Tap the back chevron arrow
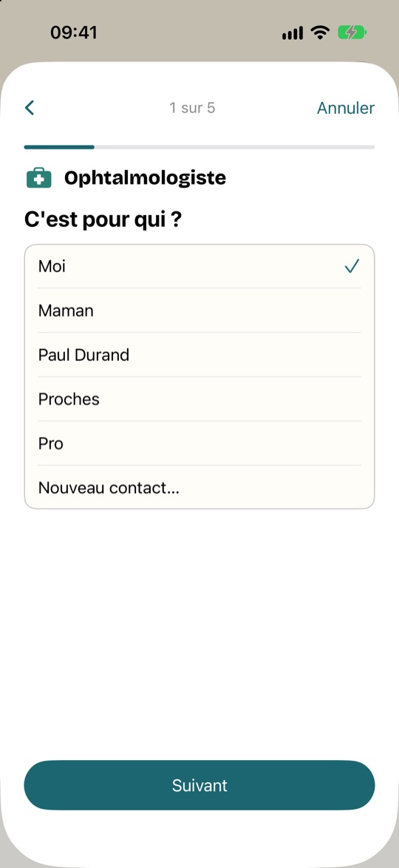The width and height of the screenshot is (399, 868). tap(30, 107)
